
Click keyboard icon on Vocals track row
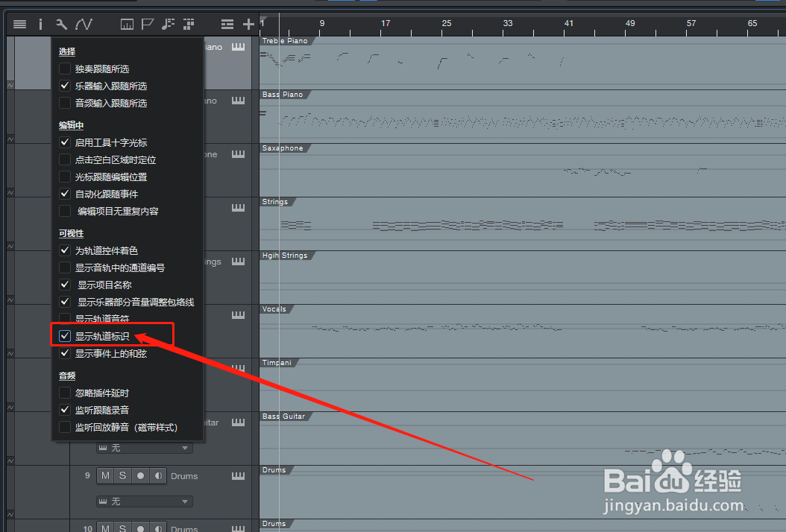[x=238, y=315]
